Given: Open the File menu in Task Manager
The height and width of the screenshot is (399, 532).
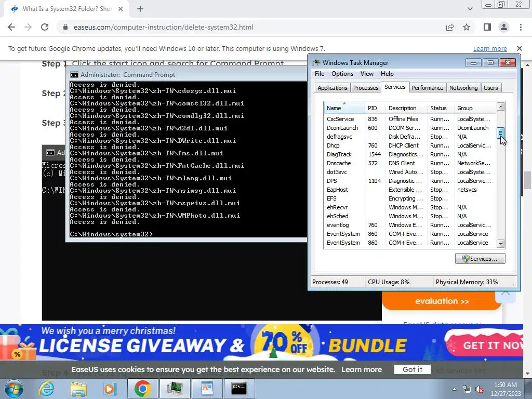Looking at the screenshot, I should (x=320, y=74).
